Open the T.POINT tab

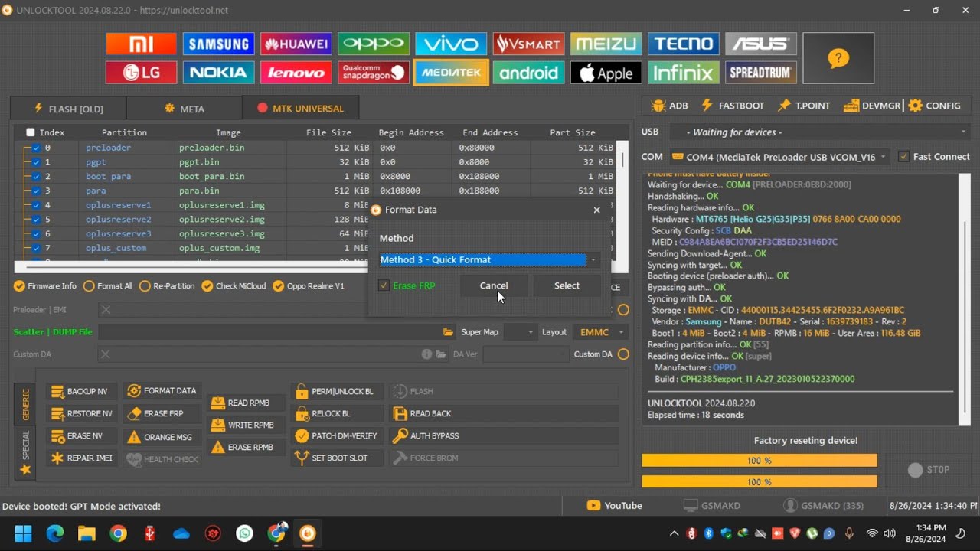804,106
